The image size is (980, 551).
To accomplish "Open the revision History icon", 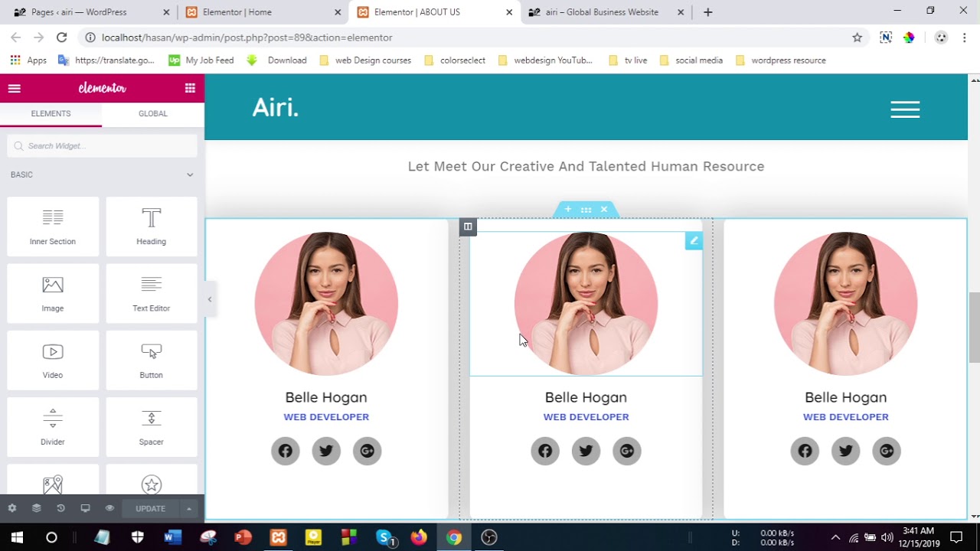I will tap(60, 508).
